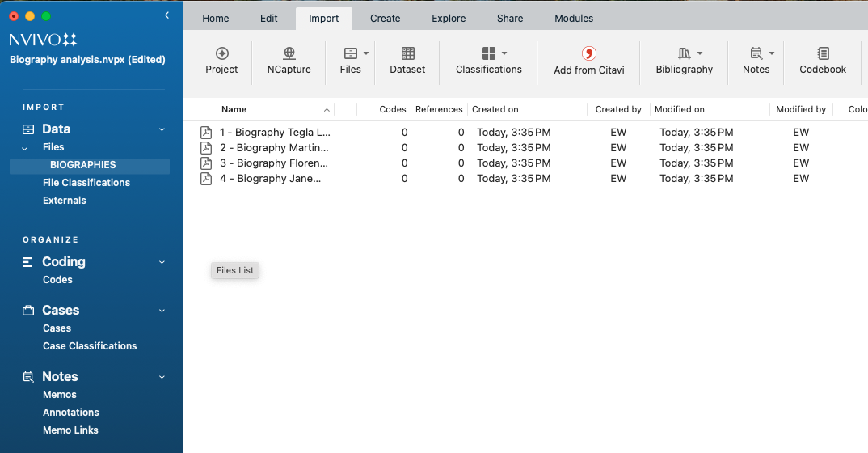Collapse the Files tree node arrow
This screenshot has height=453, width=868.
24,147
